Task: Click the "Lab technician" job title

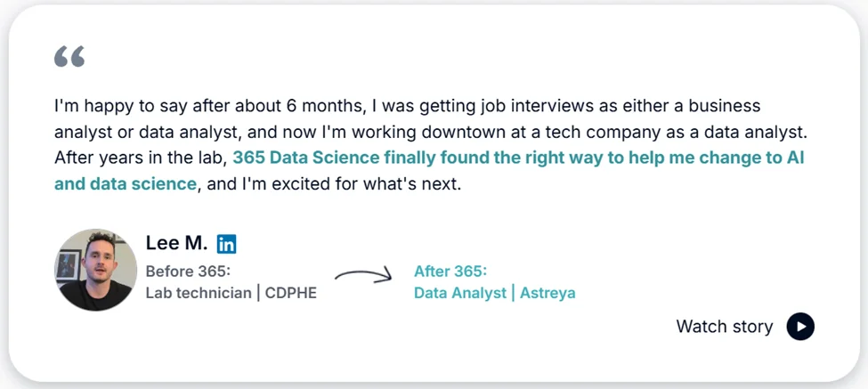Action: point(199,293)
